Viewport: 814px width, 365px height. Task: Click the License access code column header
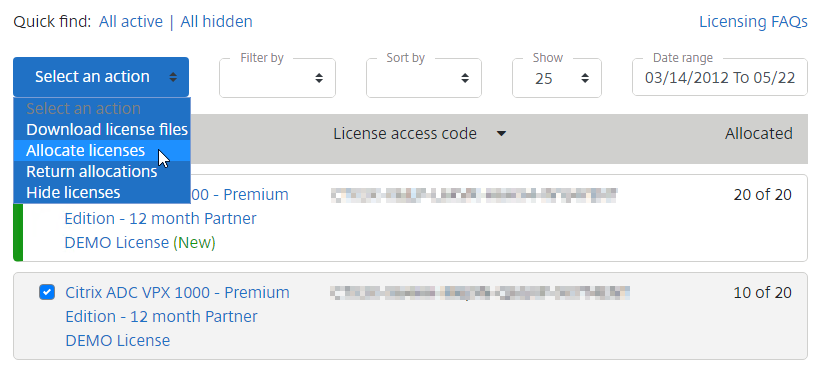pyautogui.click(x=405, y=134)
